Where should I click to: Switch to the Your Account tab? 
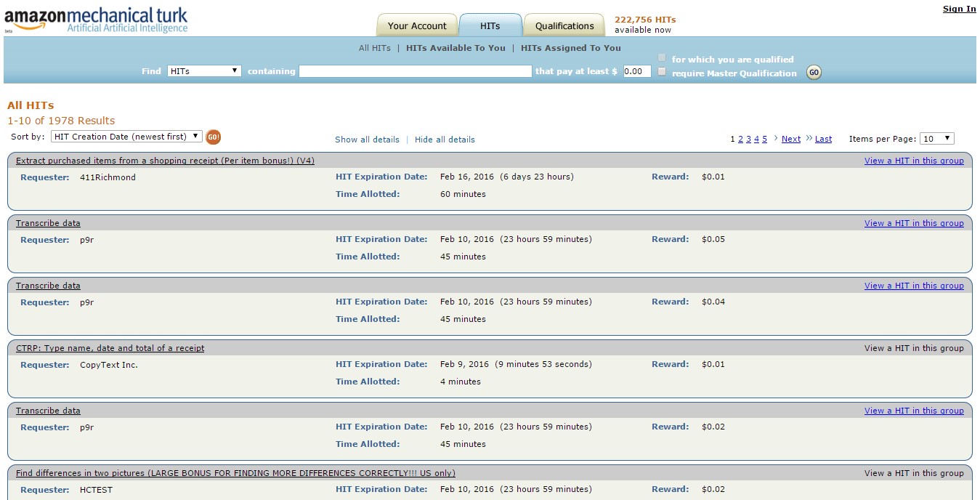click(x=417, y=25)
